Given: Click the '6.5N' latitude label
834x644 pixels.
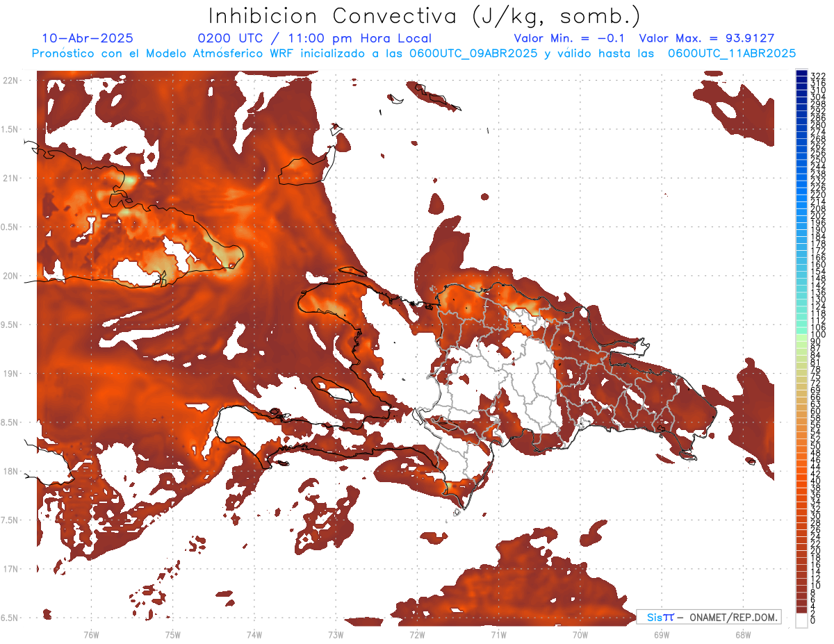Looking at the screenshot, I should point(10,618).
